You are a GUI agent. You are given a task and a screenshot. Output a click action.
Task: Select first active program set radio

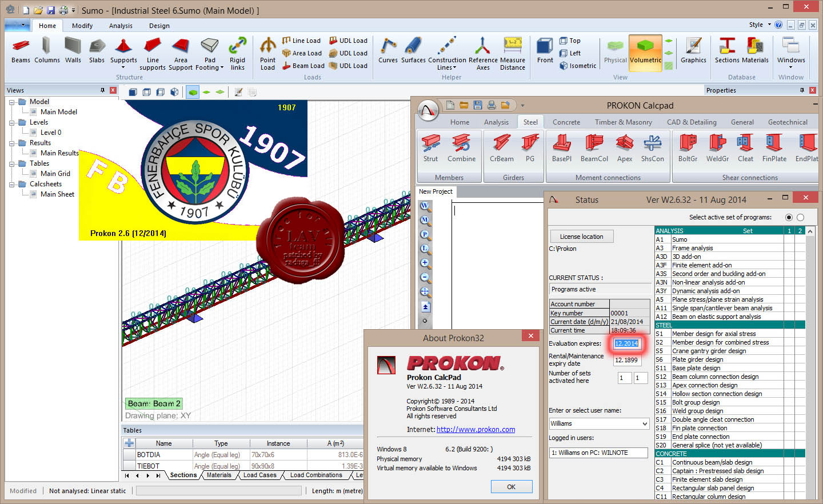[789, 217]
